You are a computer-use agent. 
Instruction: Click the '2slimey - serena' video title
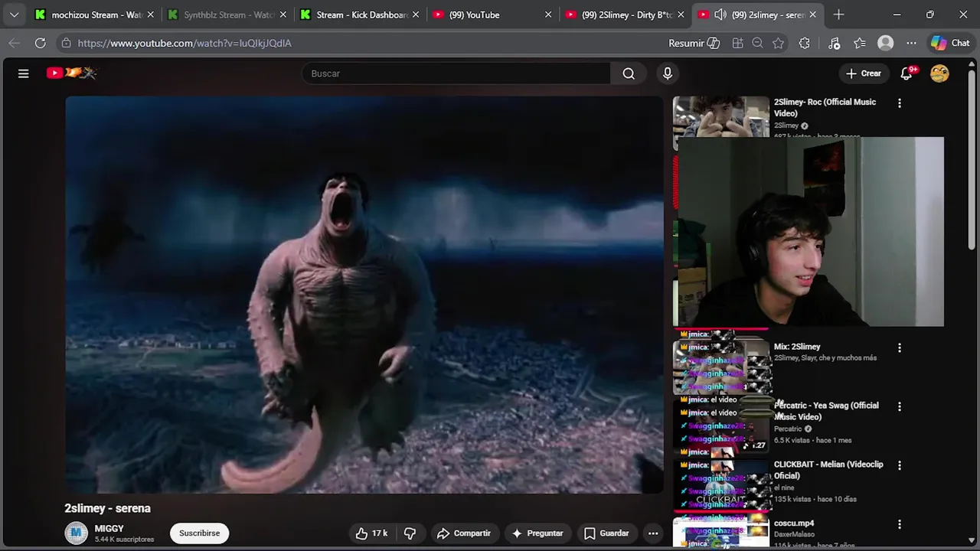pyautogui.click(x=107, y=508)
